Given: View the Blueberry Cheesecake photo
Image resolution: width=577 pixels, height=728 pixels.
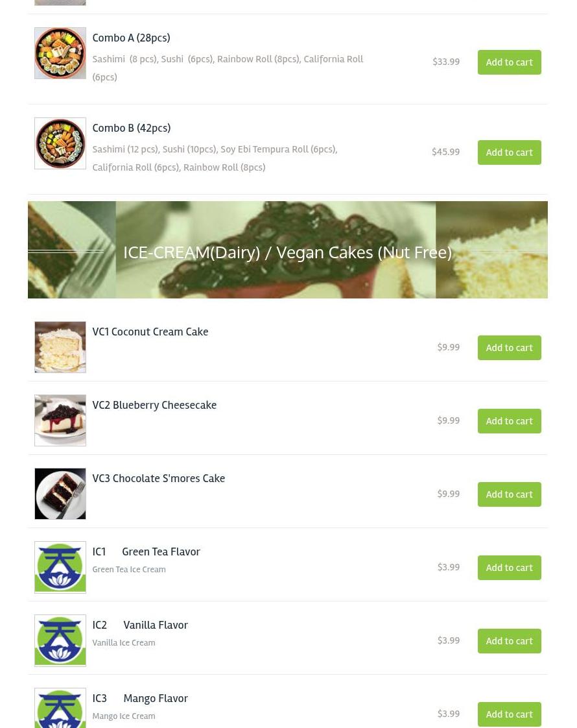Looking at the screenshot, I should pyautogui.click(x=60, y=420).
